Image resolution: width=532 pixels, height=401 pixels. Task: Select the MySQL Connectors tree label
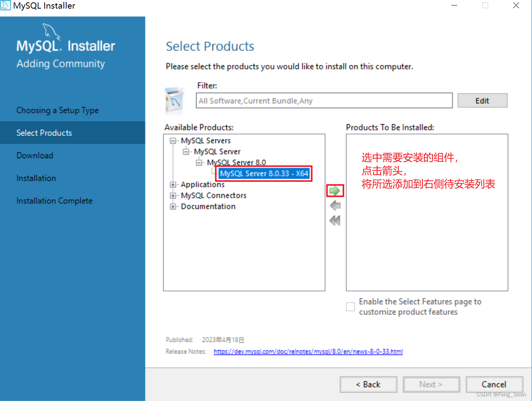[x=213, y=195]
